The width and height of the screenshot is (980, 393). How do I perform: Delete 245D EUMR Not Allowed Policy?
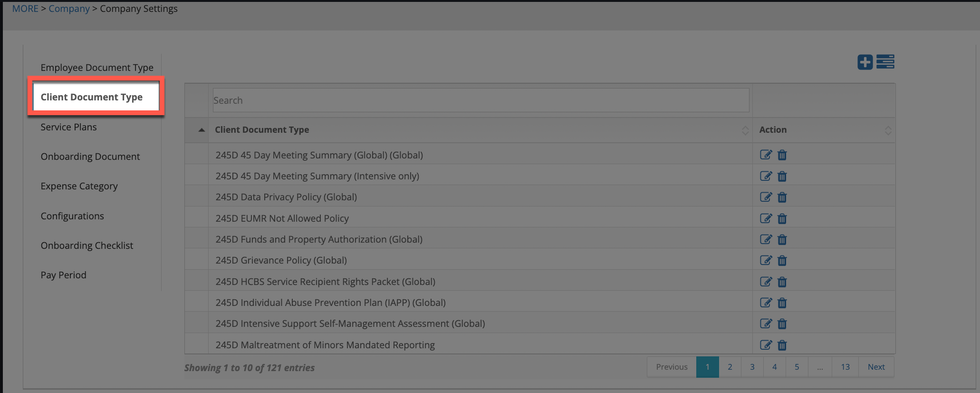tap(782, 218)
